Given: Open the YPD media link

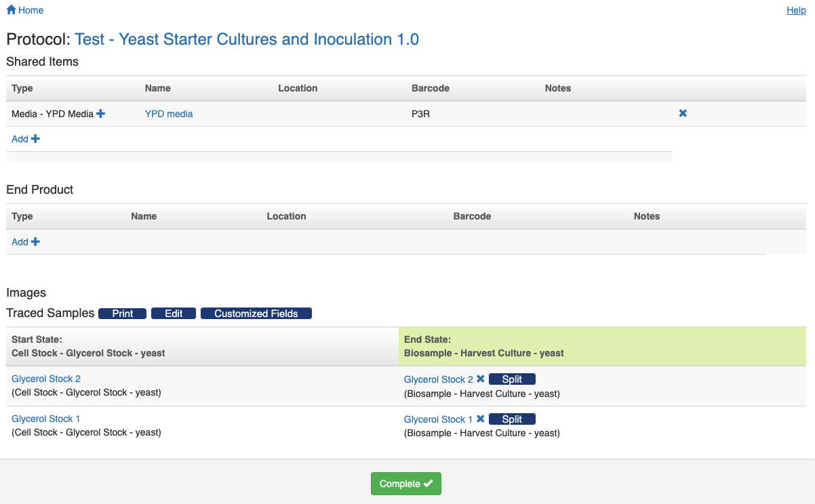Looking at the screenshot, I should point(169,114).
